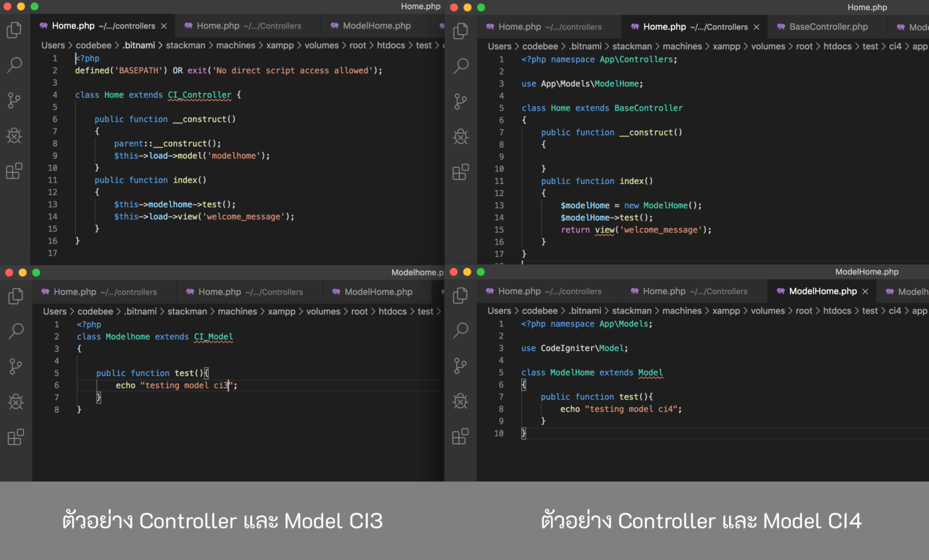Open 'codebee' breadcrumb in CI3 Home.php window
Viewport: 929px width, 560px height.
tap(93, 45)
